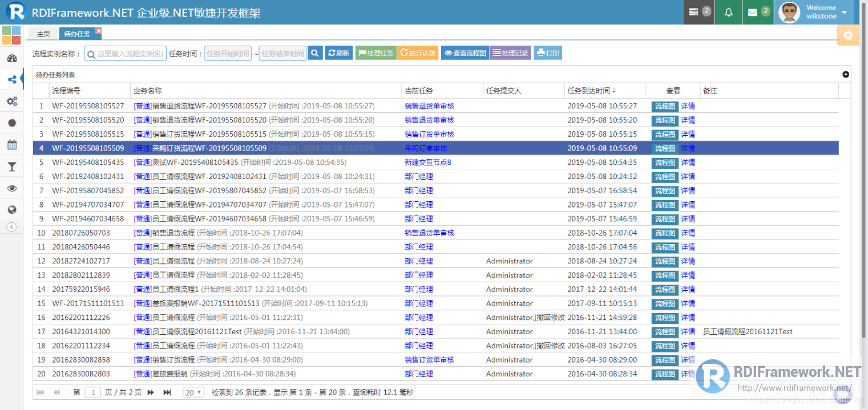Click 新建交互节点8 link in row 5
The image size is (868, 410).
pyautogui.click(x=427, y=163)
